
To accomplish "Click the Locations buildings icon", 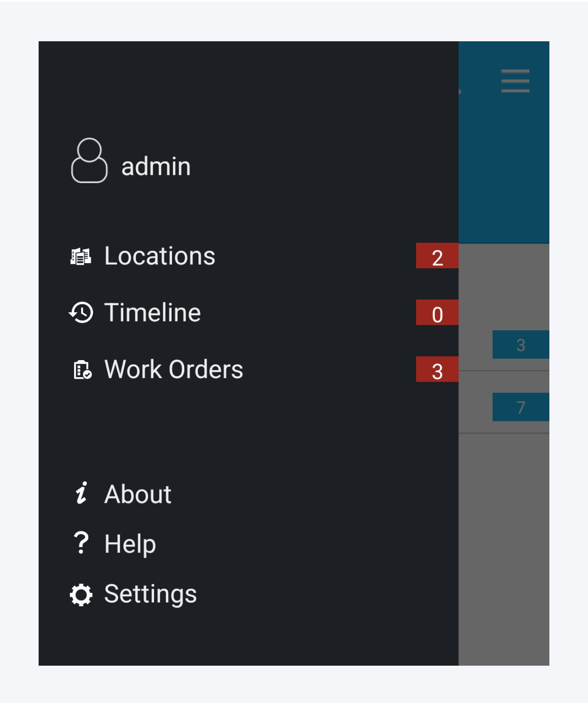I will click(81, 256).
